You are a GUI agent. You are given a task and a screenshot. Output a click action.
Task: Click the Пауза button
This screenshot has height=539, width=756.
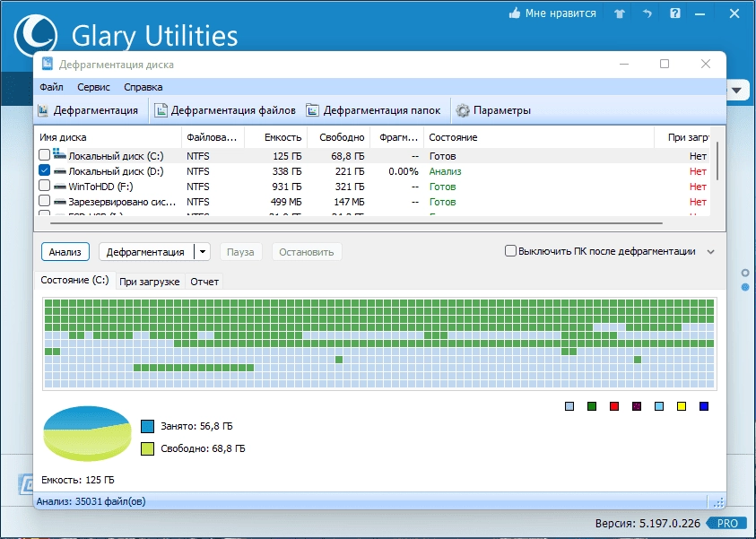pos(240,252)
